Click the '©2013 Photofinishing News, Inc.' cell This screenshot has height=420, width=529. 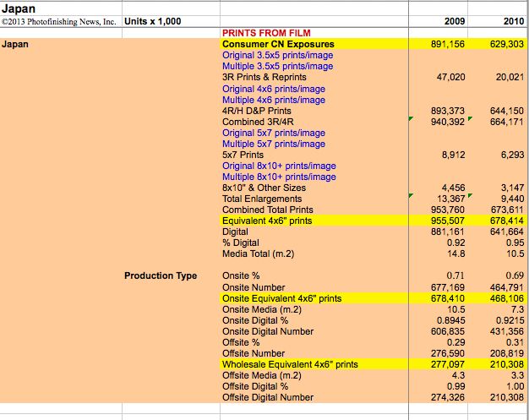point(58,22)
